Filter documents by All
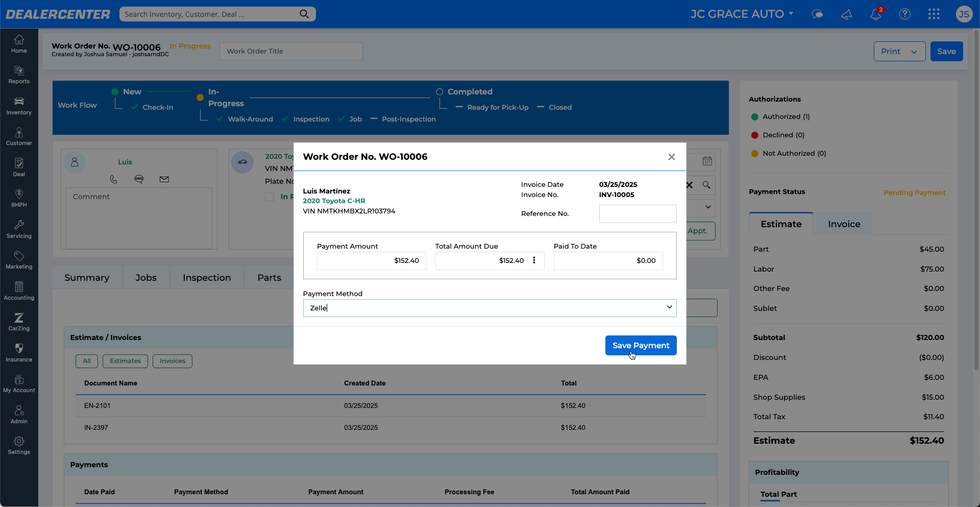This screenshot has height=507, width=980. 87,361
